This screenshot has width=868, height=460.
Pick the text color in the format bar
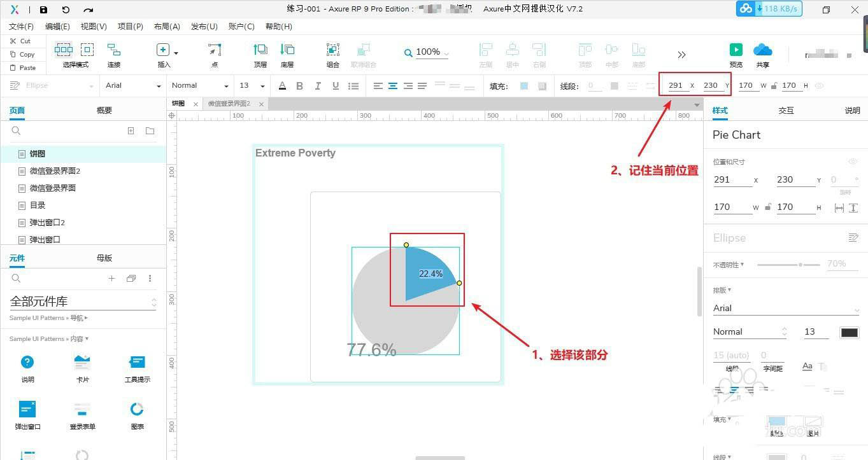(x=282, y=86)
